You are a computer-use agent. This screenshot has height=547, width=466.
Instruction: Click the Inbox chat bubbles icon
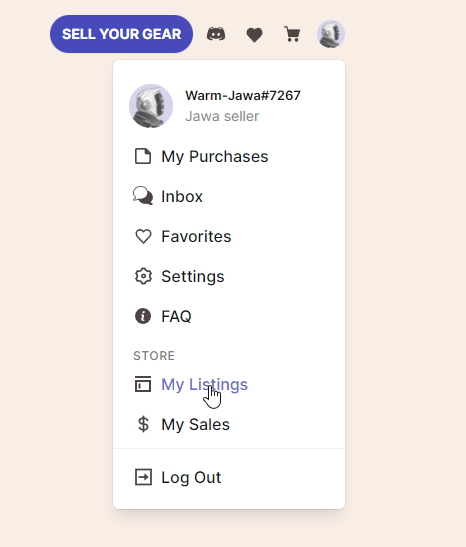pyautogui.click(x=143, y=196)
